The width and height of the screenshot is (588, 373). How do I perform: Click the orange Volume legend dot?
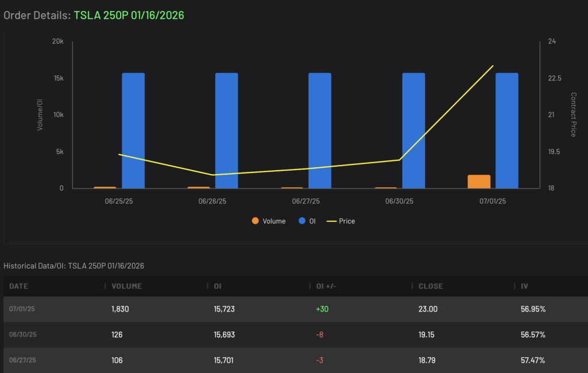point(256,221)
